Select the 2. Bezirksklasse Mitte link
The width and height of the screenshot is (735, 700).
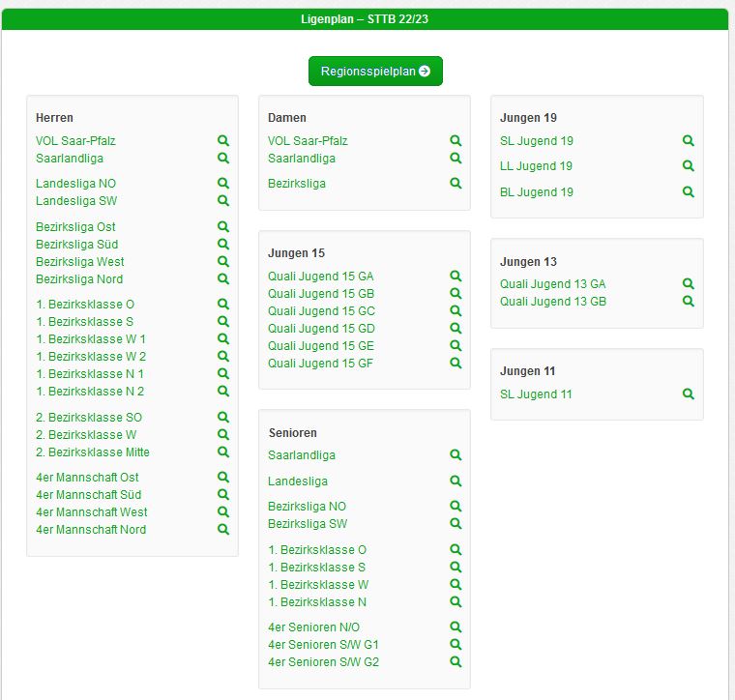93,452
